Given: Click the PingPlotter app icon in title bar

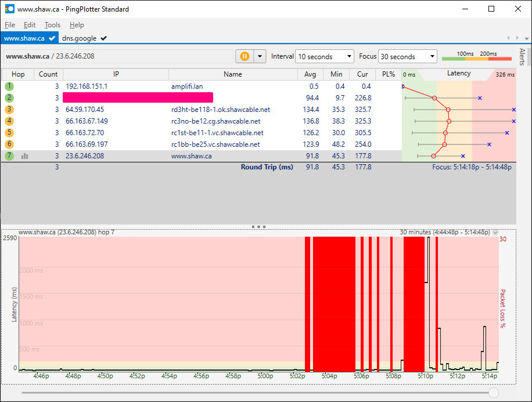Looking at the screenshot, I should (9, 9).
